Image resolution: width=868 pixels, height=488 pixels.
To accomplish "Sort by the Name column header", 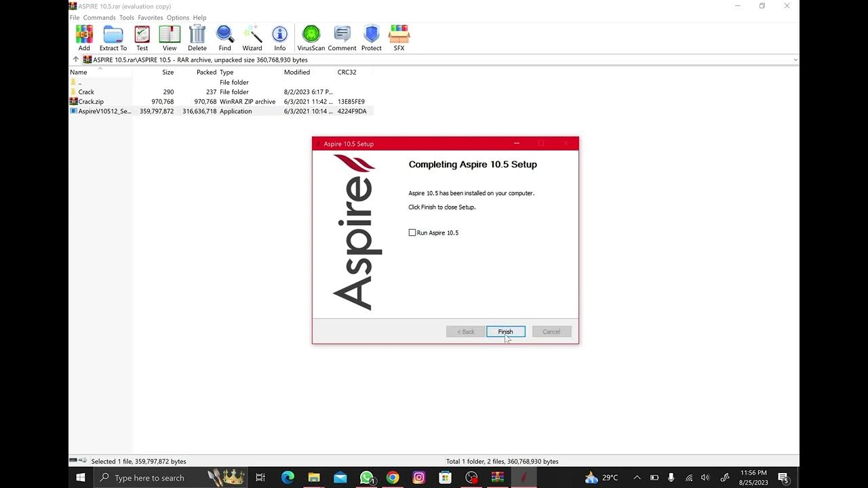I will coord(100,72).
